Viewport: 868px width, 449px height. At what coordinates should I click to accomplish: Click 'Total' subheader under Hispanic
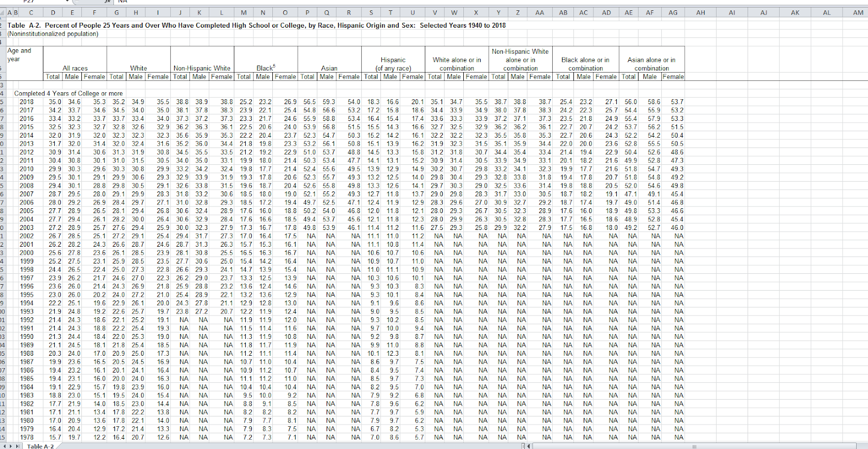pos(371,76)
